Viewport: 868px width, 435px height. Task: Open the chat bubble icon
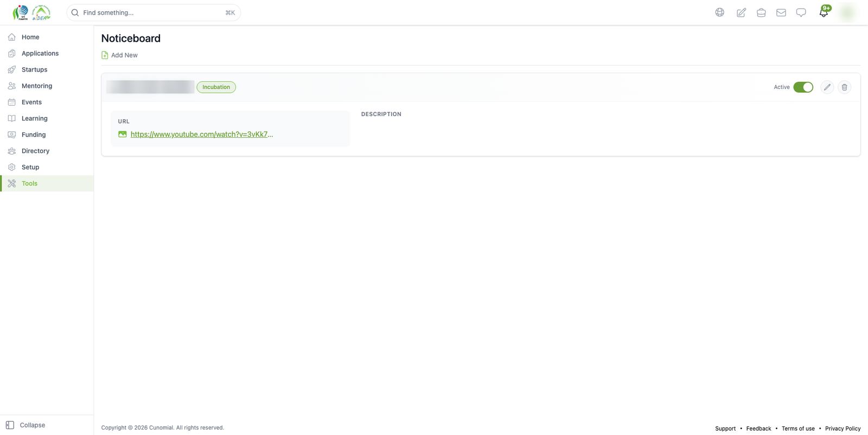click(801, 12)
